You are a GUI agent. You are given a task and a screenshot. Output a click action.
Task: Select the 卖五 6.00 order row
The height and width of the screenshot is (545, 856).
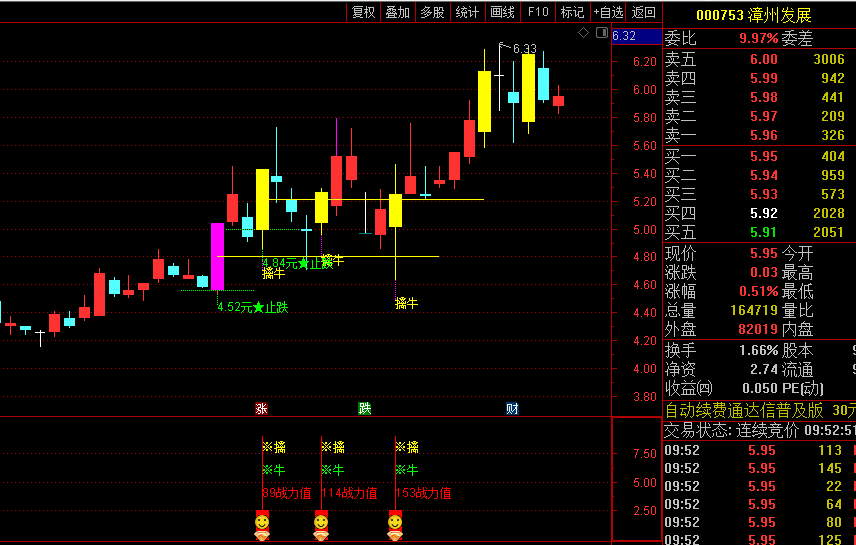tap(759, 59)
